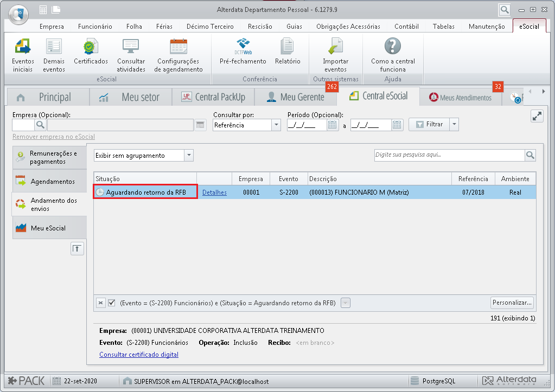
Task: Click the calculator quick-access icon
Action: coord(43,10)
